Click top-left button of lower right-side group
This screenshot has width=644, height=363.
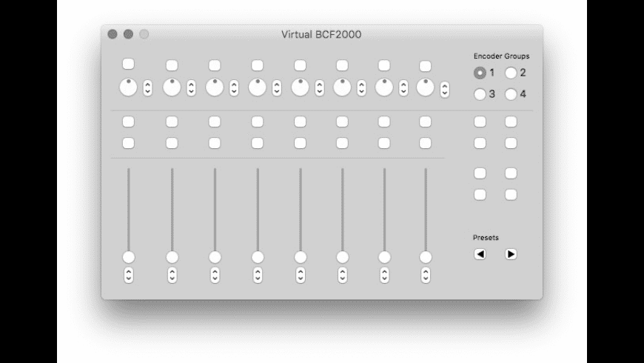point(480,173)
